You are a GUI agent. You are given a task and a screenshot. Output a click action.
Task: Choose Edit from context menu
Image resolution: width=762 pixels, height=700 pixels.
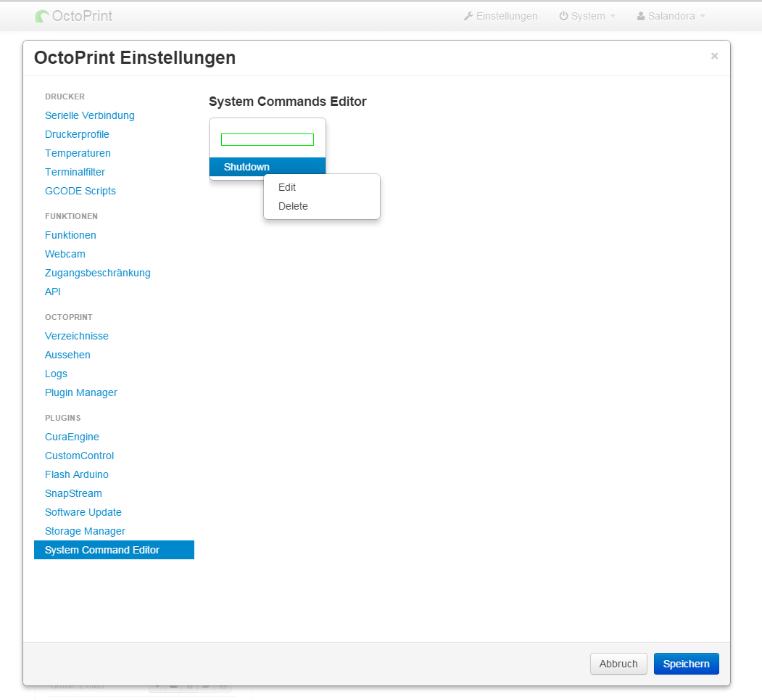point(322,187)
